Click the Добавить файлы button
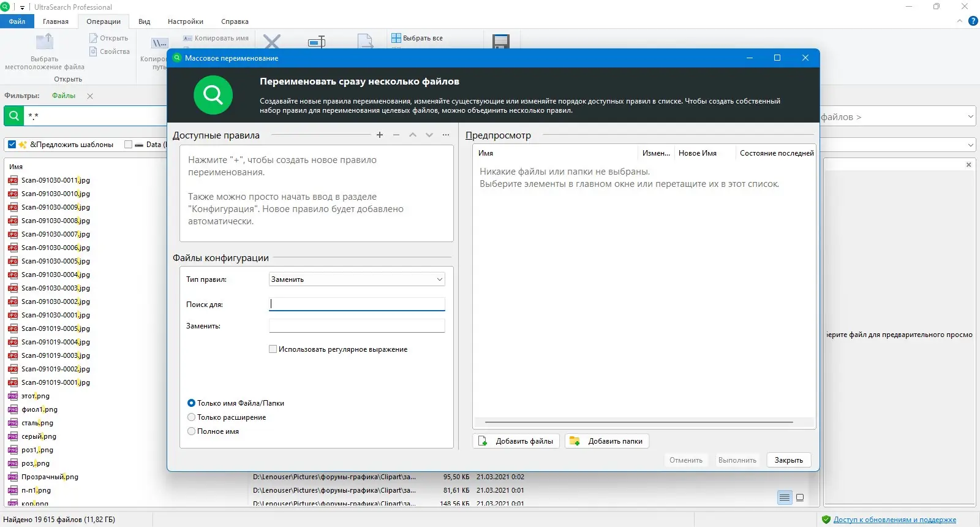This screenshot has height=527, width=980. [516, 441]
